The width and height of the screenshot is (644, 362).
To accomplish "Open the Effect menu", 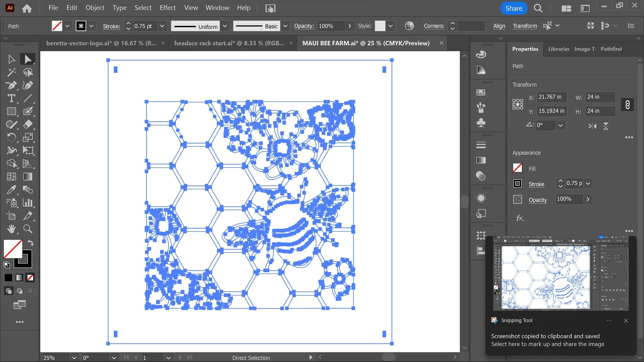I will tap(167, 8).
